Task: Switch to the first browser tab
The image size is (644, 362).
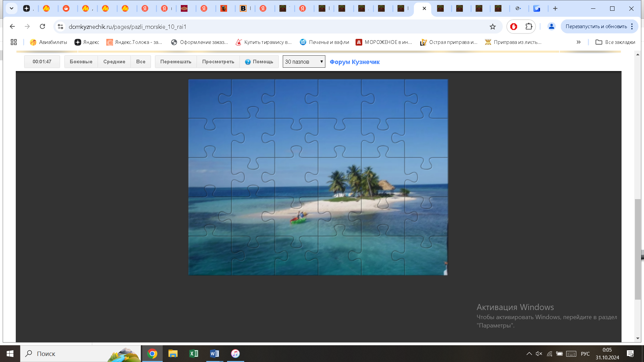Action: 27,8
